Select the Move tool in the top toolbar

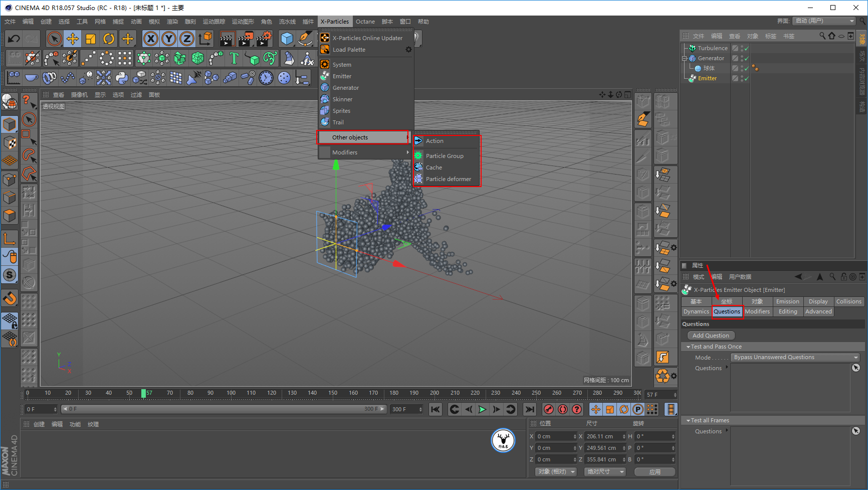(x=73, y=39)
